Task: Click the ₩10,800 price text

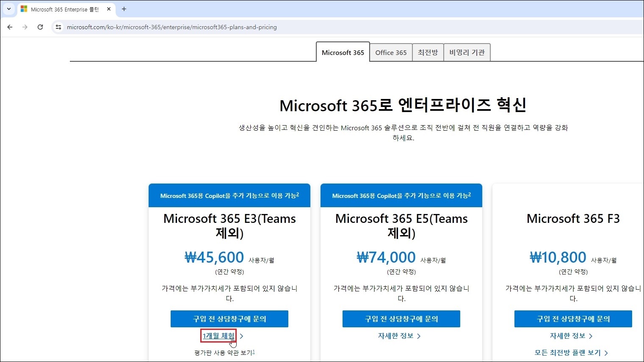Action: (x=558, y=257)
